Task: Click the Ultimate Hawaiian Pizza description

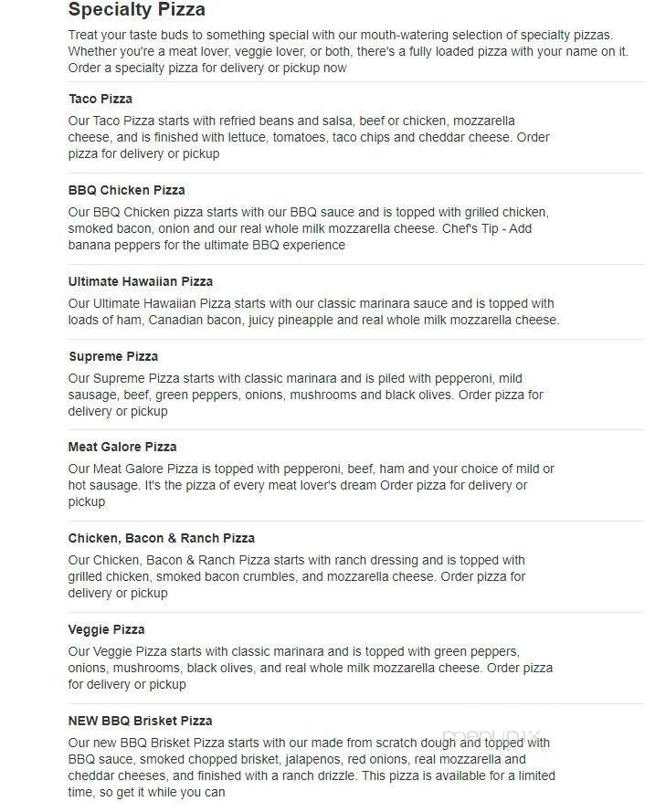Action: click(312, 311)
